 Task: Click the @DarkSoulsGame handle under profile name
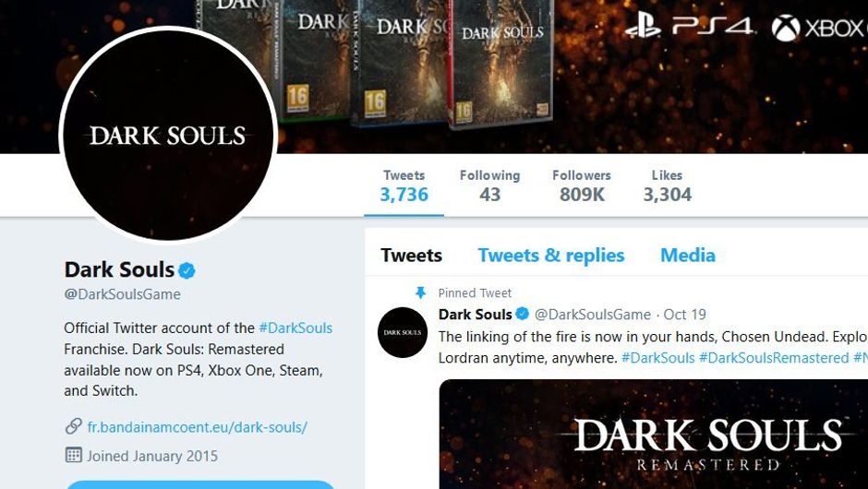click(122, 294)
